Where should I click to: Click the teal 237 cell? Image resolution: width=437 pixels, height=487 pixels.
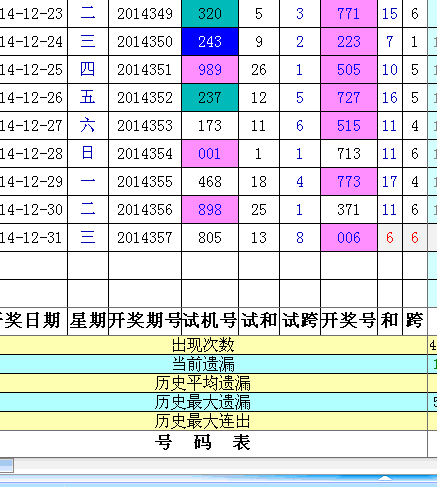coord(210,98)
